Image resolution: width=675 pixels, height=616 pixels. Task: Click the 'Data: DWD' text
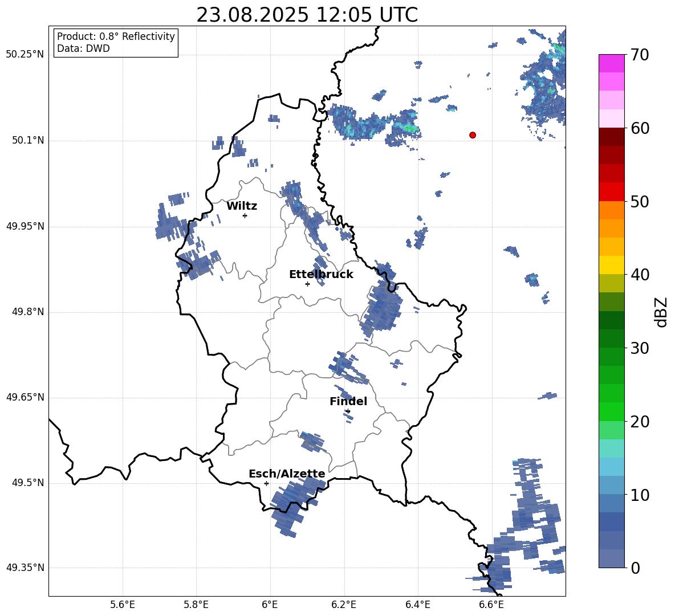point(83,48)
